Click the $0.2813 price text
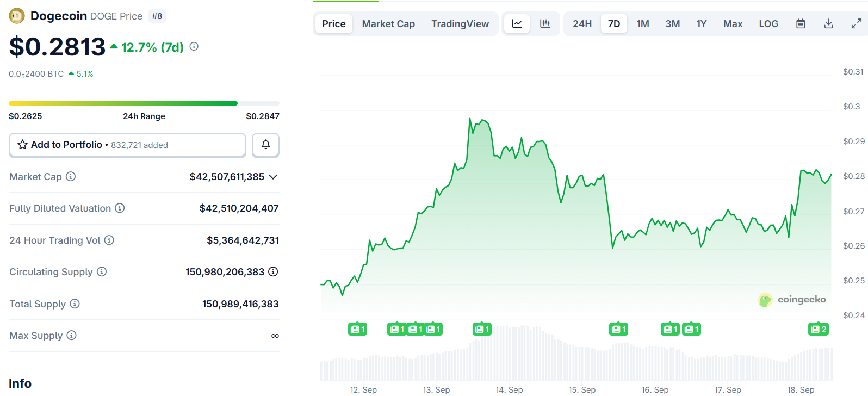The height and width of the screenshot is (396, 868). 57,47
